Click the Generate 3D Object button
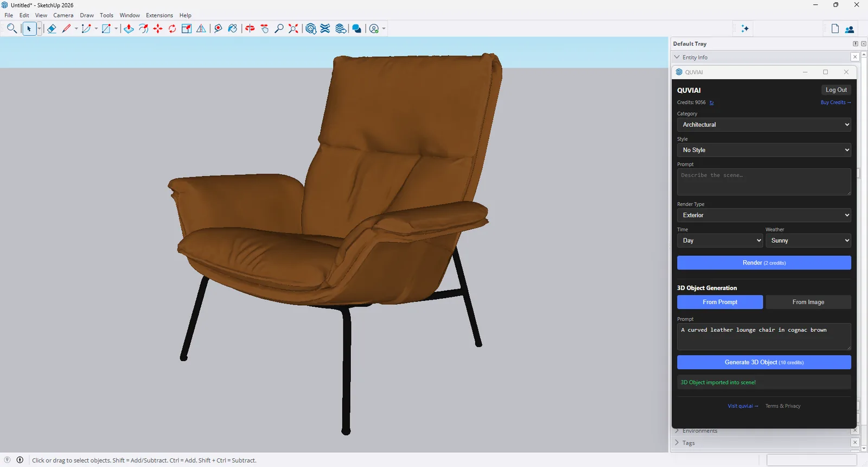Image resolution: width=868 pixels, height=467 pixels. tap(764, 362)
